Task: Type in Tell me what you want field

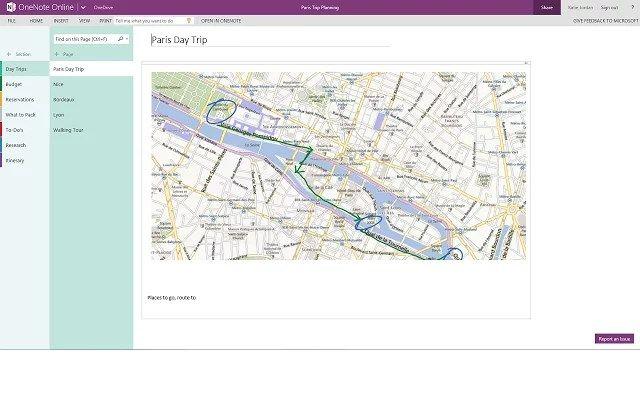Action: (x=145, y=20)
